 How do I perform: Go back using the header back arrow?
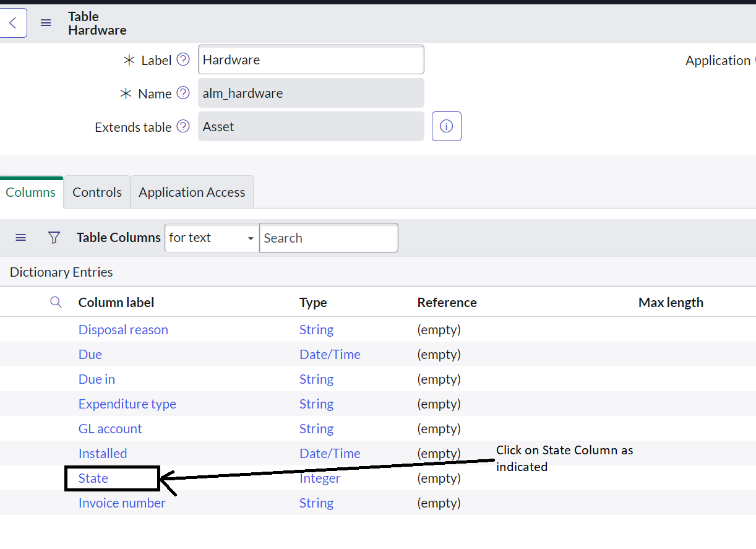point(13,23)
